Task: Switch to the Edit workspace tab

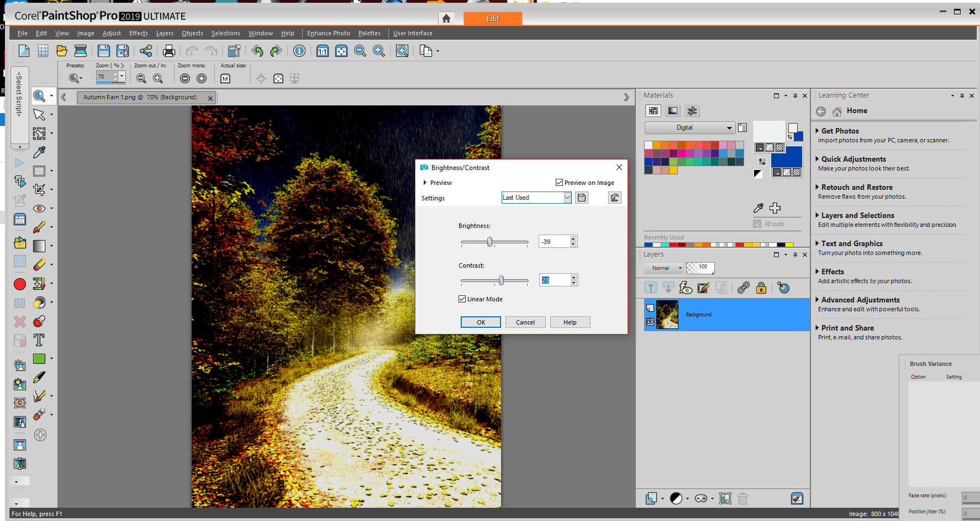Action: pyautogui.click(x=493, y=18)
